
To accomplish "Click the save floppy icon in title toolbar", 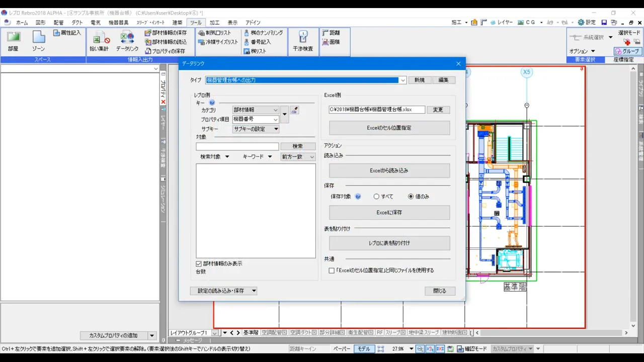I will coord(604,23).
